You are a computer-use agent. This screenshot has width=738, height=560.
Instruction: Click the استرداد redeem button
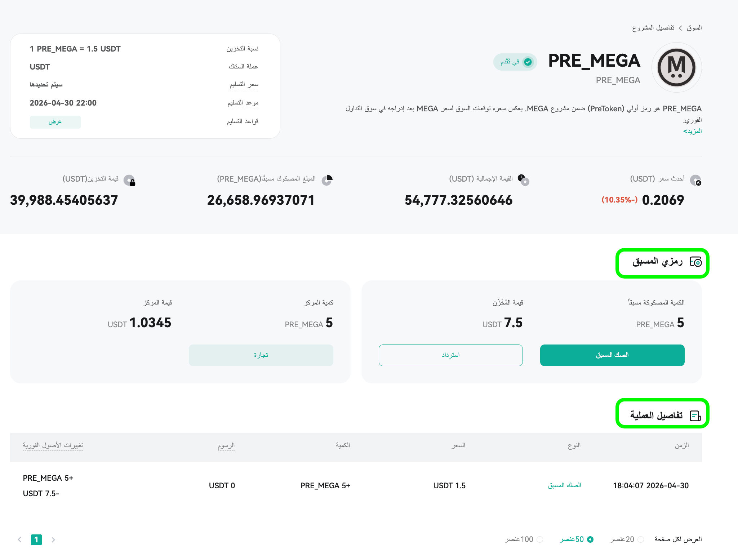(451, 355)
